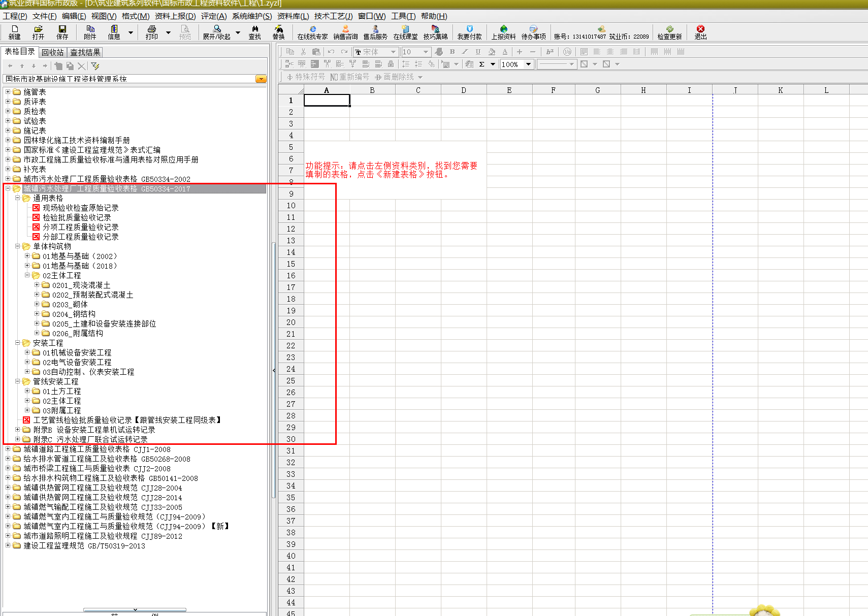Switch to 查找结果 tab

click(x=85, y=52)
